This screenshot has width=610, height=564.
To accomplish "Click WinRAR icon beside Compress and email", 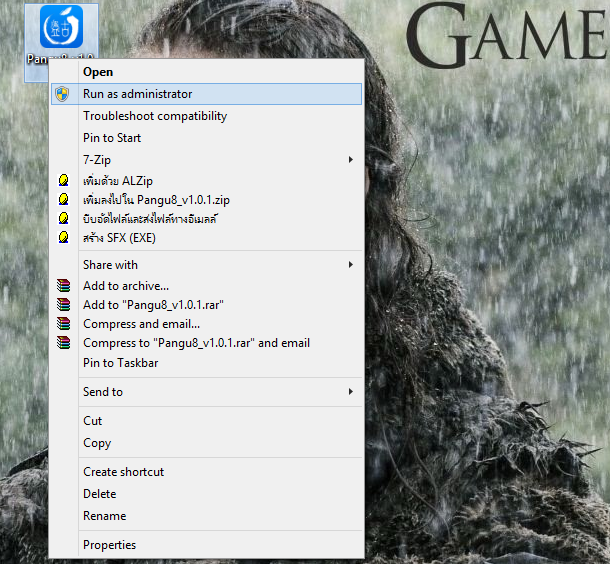I will [63, 324].
